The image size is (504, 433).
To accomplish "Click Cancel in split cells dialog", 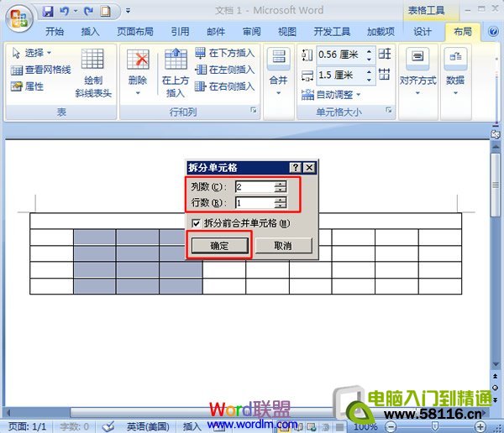I will tap(283, 246).
